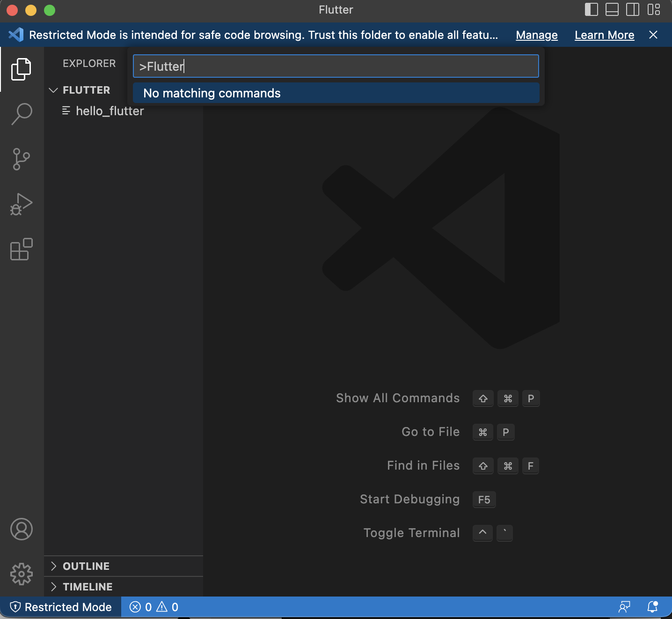Open the Extensions view
The width and height of the screenshot is (672, 619).
(22, 249)
